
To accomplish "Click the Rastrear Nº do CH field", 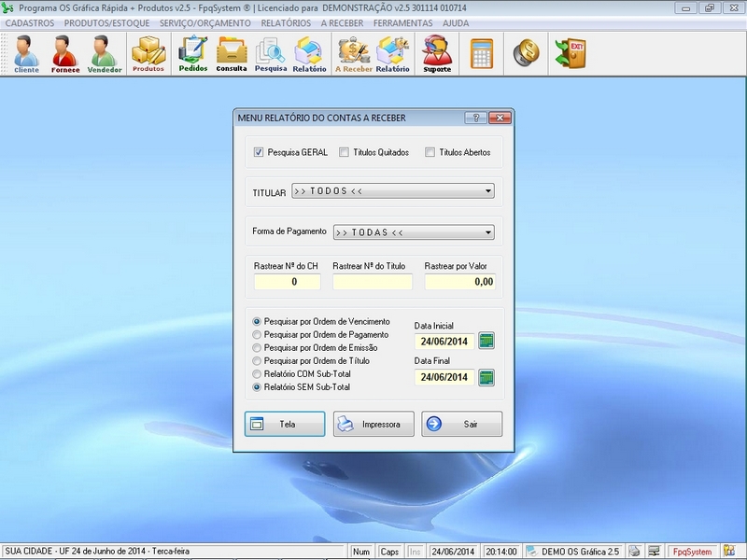I will tap(288, 282).
